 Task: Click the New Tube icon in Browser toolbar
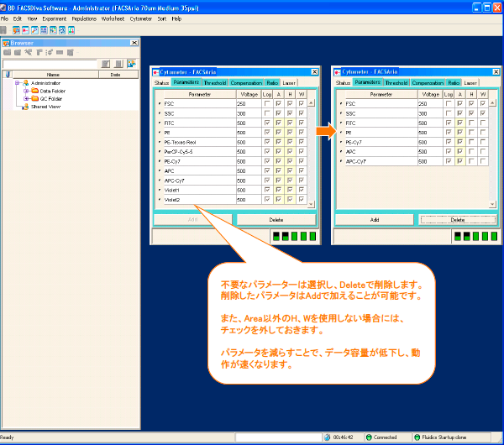tap(39, 52)
